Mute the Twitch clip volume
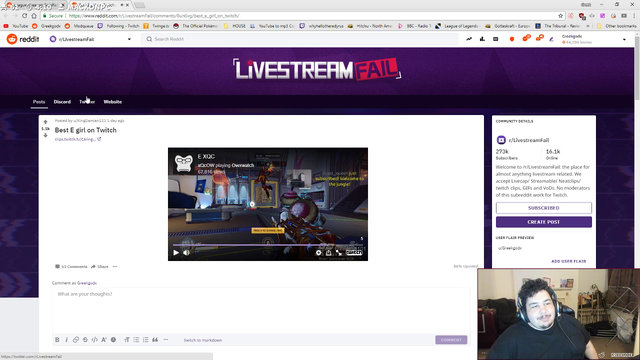This screenshot has width=640, height=360. 187,253
